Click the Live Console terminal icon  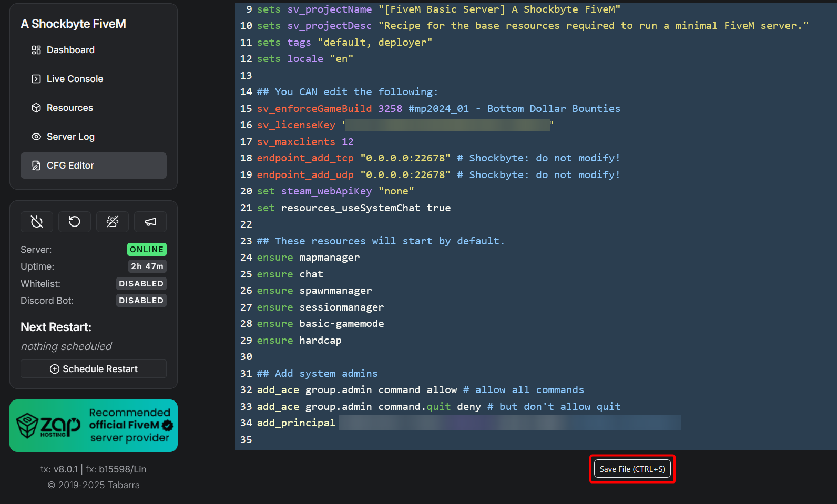(x=36, y=79)
